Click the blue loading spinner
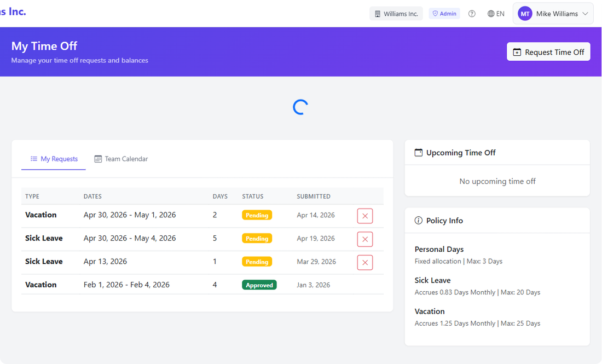Image resolution: width=602 pixels, height=364 pixels. pos(299,107)
